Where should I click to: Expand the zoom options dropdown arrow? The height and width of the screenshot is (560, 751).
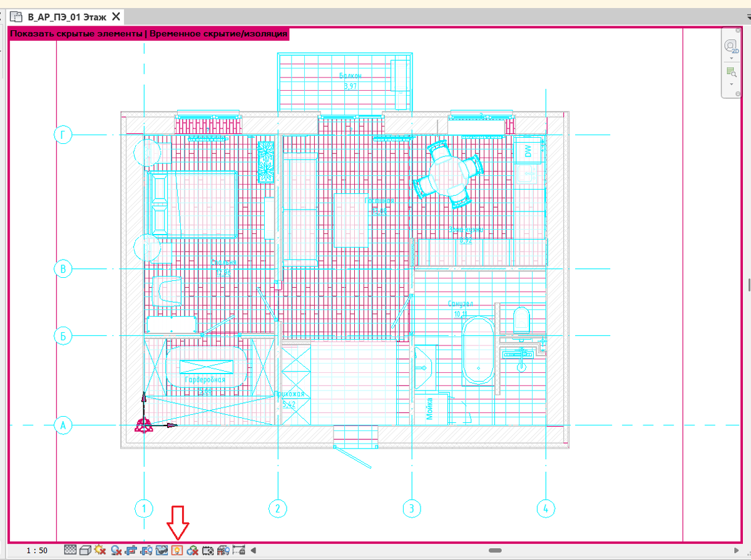(731, 84)
